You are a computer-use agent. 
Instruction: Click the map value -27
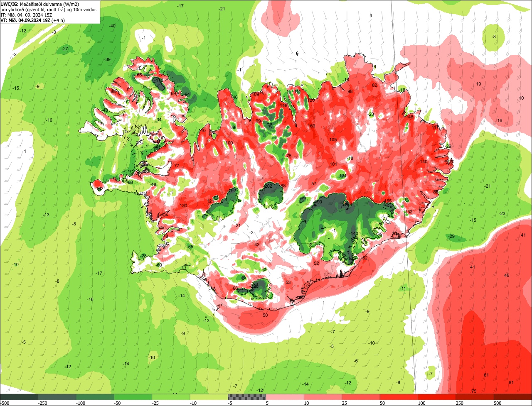(x=64, y=49)
